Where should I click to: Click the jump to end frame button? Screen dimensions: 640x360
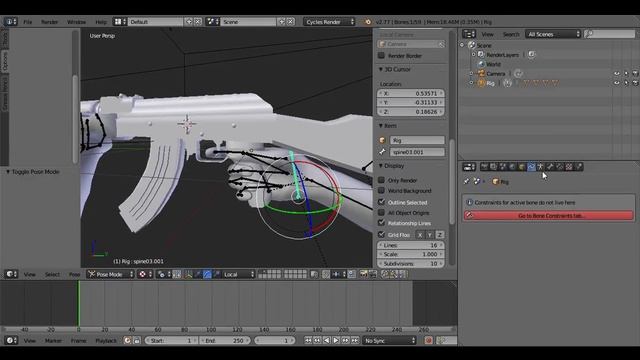click(355, 340)
